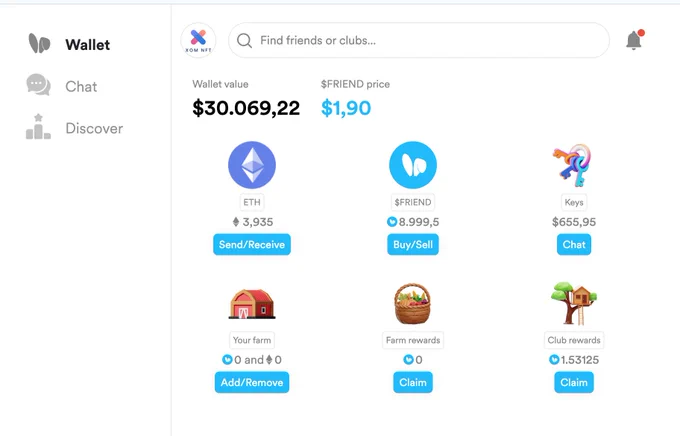Open the Wallet sidebar section
Viewport: 680px width, 436px height.
(69, 44)
